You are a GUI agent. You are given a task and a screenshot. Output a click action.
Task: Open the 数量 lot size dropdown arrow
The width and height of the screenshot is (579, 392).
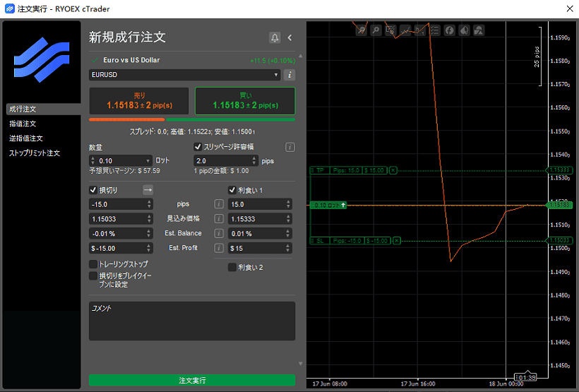(x=148, y=161)
